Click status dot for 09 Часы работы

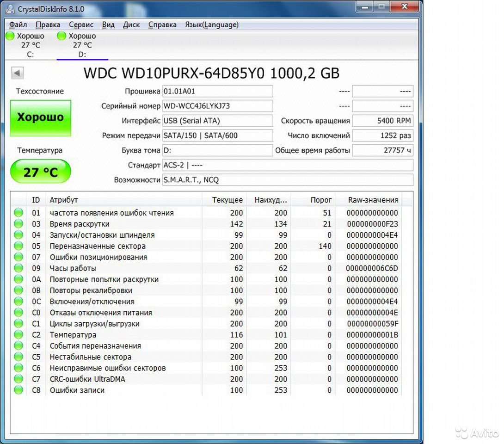click(x=18, y=268)
